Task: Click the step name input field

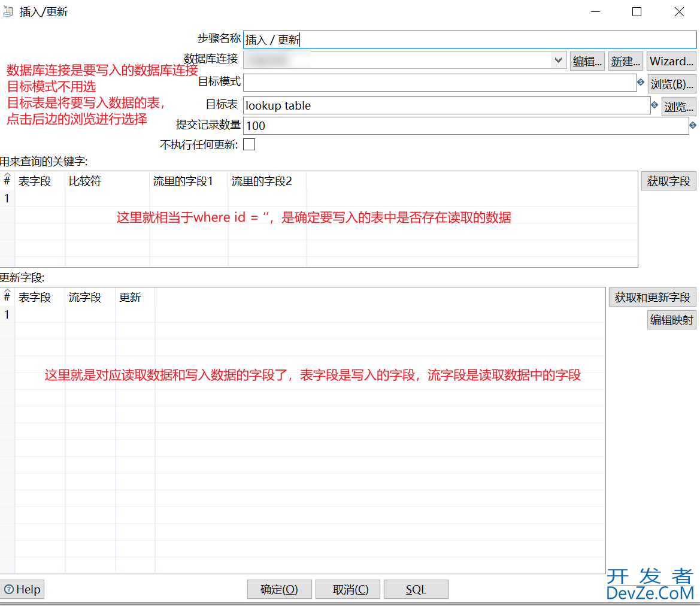Action: tap(469, 40)
